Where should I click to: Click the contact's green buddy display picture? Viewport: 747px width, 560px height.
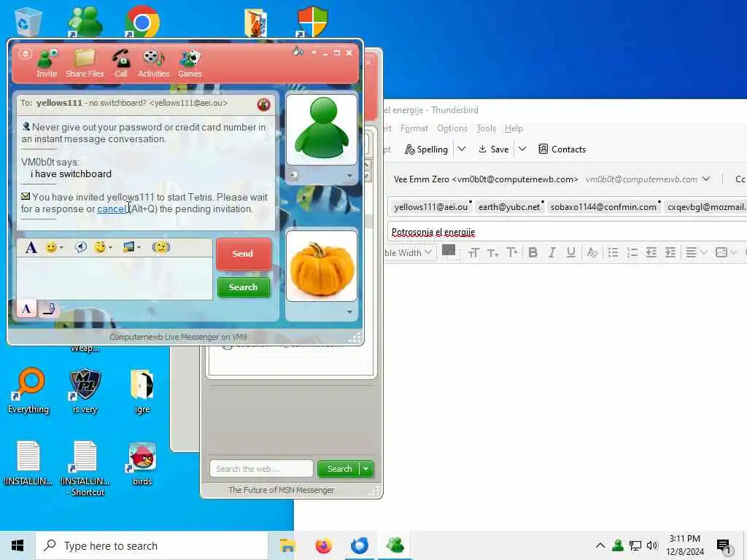tap(322, 130)
